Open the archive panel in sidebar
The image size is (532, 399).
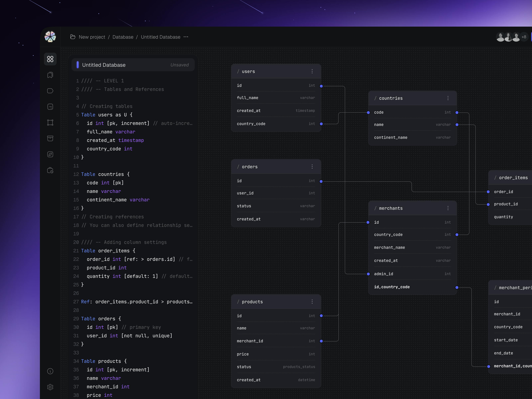50,138
